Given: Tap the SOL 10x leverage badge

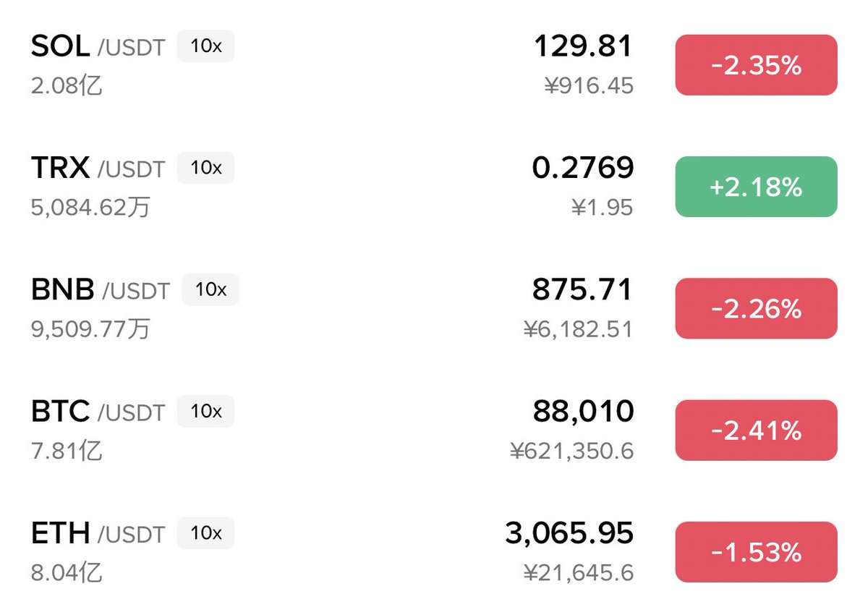Looking at the screenshot, I should 206,46.
